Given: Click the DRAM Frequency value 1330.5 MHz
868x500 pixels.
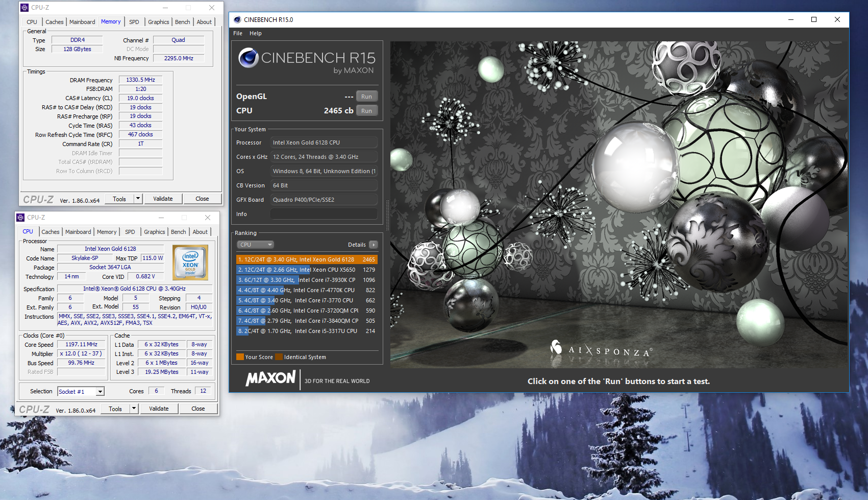Looking at the screenshot, I should click(140, 80).
